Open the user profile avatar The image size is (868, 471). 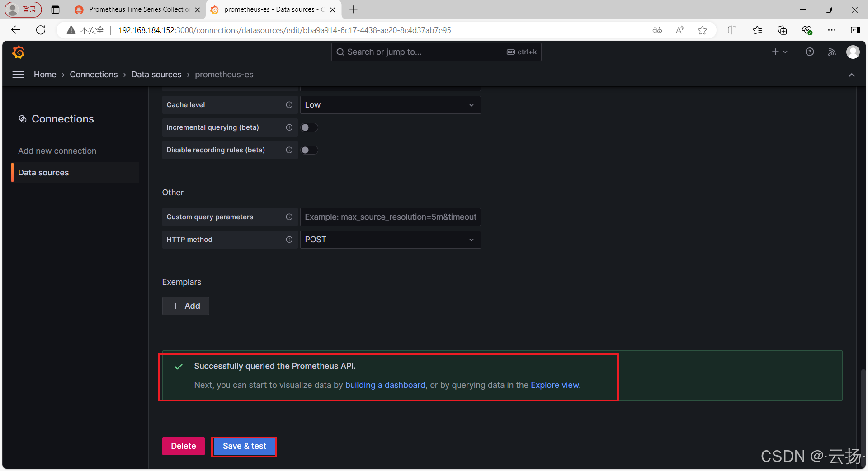[853, 52]
